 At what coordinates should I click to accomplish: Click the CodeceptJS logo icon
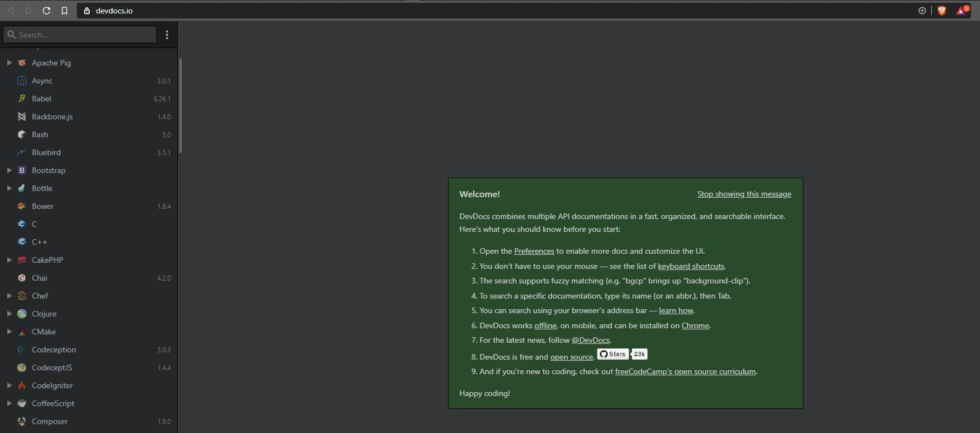pos(22,367)
